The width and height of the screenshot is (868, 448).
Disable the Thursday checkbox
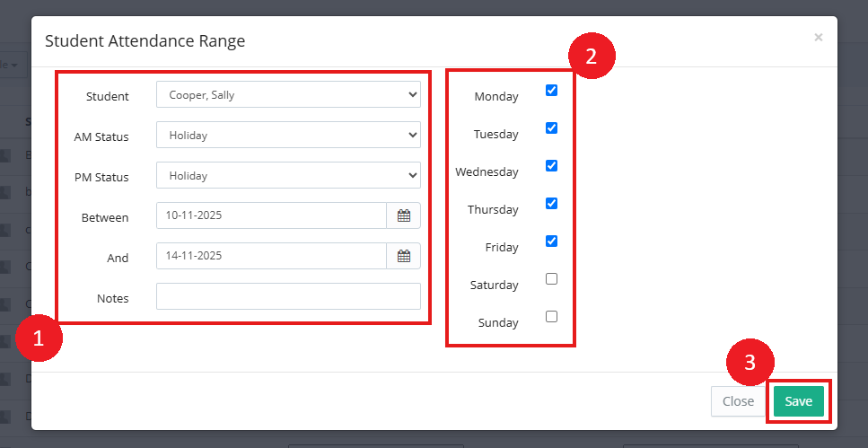[551, 204]
